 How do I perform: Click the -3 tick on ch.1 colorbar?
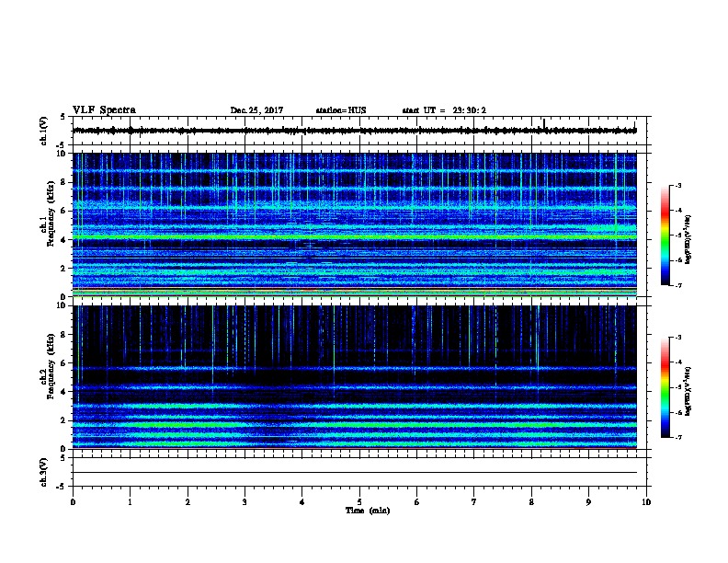point(677,185)
